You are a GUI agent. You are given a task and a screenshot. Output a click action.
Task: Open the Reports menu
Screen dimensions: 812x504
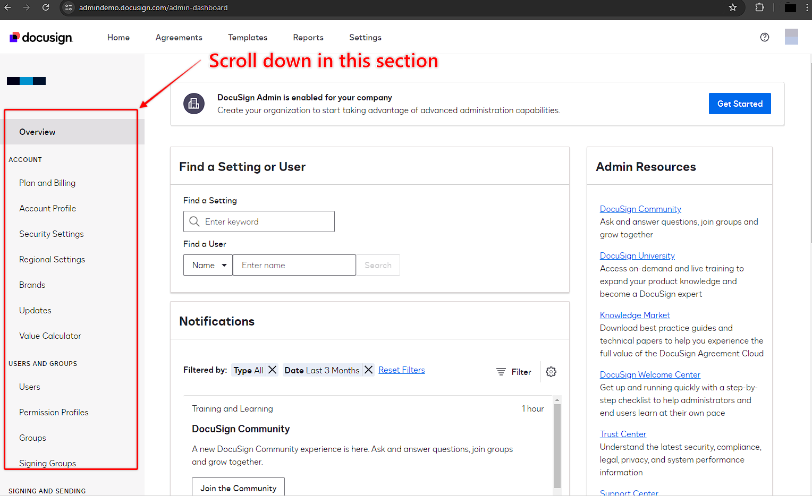308,37
